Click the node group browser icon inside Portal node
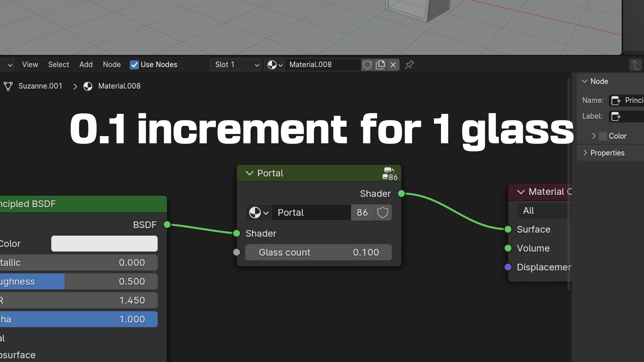The height and width of the screenshot is (362, 644). (258, 212)
